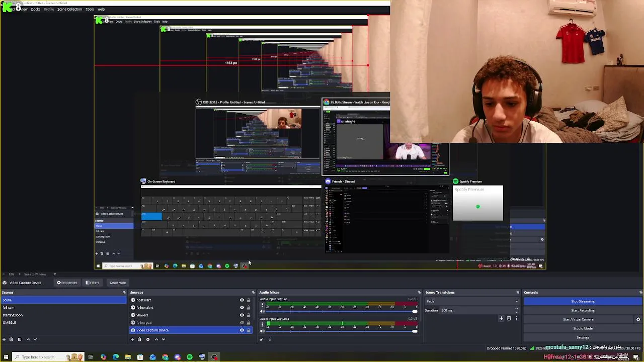
Task: Remove selected scene using the trash icon
Action: click(x=11, y=339)
